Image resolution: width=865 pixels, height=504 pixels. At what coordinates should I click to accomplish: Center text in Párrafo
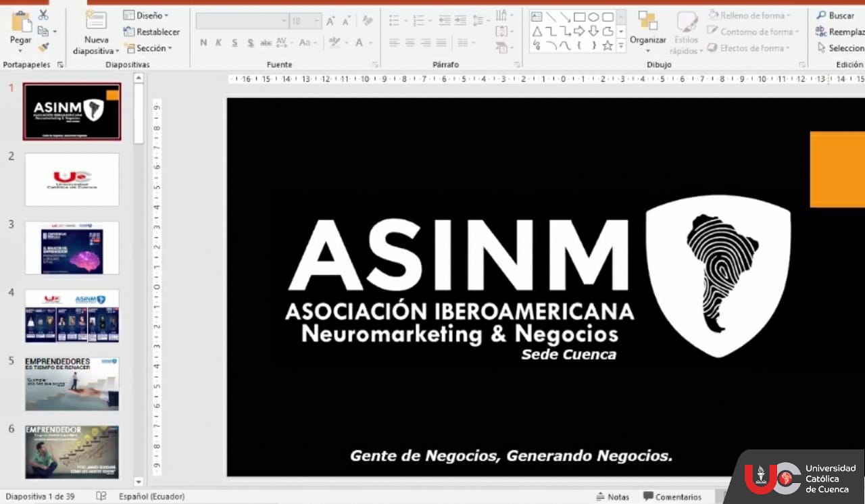coord(410,43)
